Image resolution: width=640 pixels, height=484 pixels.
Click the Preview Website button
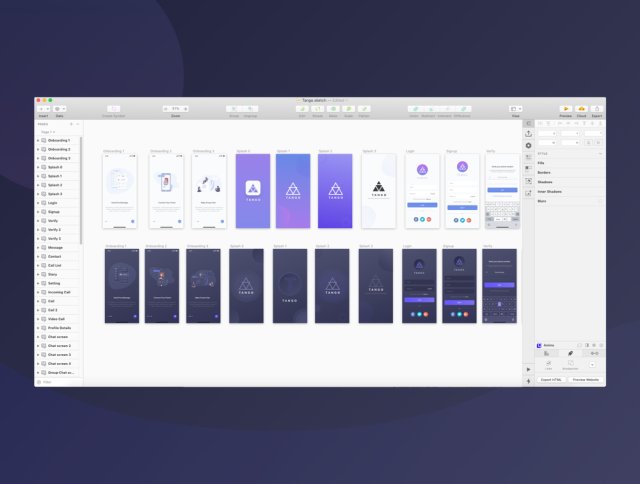click(x=586, y=380)
